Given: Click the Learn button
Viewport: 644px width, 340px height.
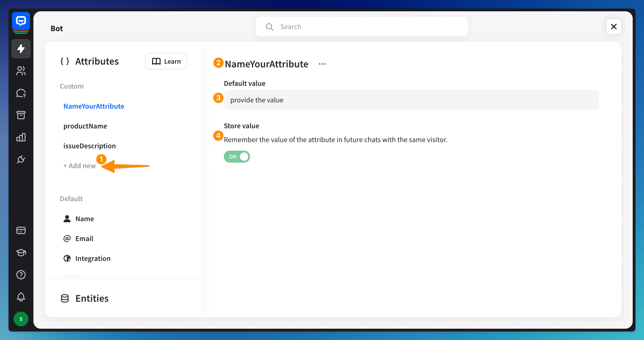Looking at the screenshot, I should click(166, 61).
